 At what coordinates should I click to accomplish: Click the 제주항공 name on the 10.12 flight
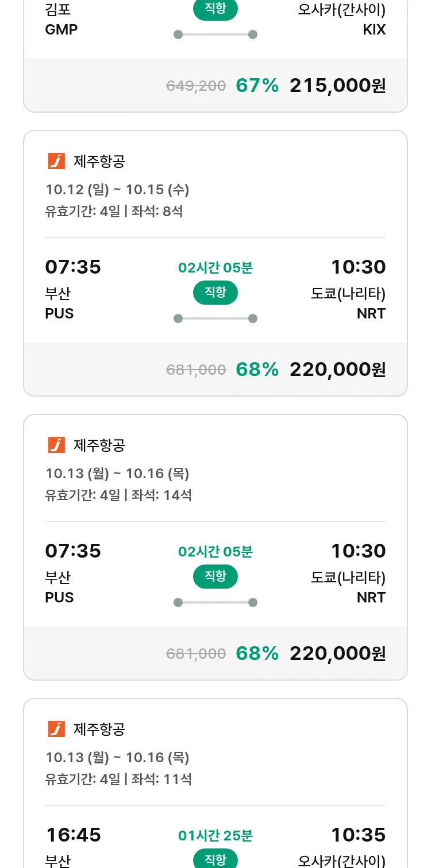point(99,162)
